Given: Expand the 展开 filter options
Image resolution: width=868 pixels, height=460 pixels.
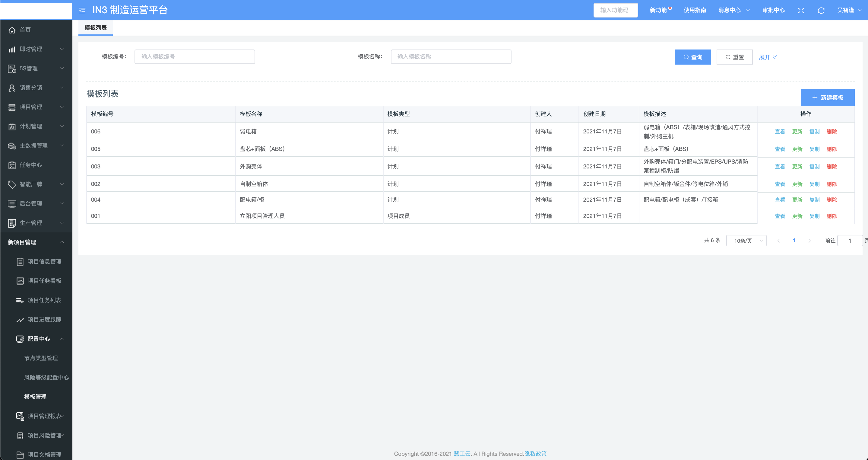Looking at the screenshot, I should tap(768, 57).
